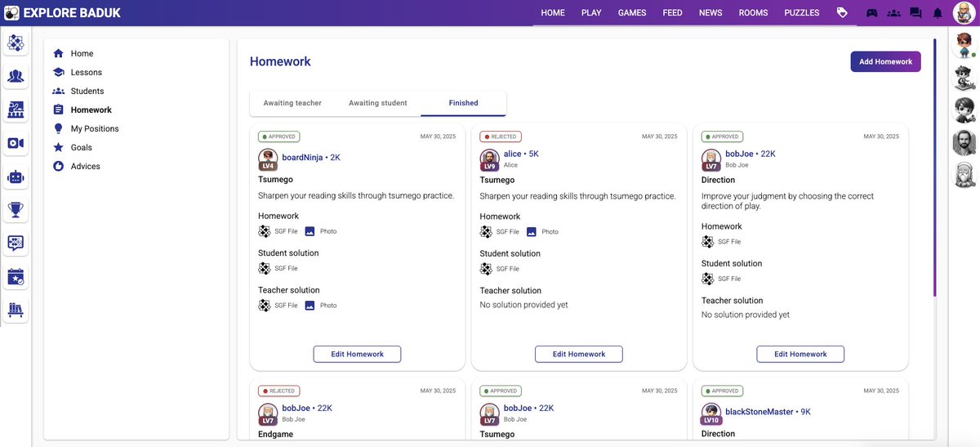Switch to the Awaiting student tab
980x447 pixels.
[x=377, y=103]
